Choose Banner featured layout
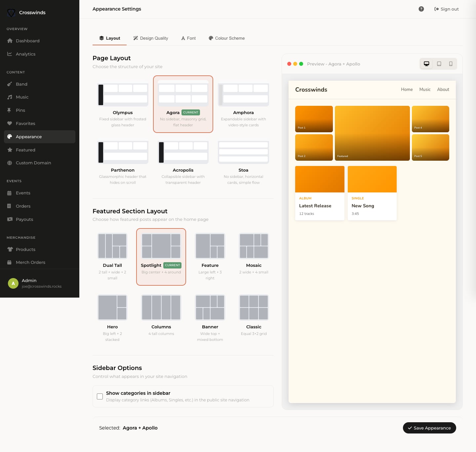476x452 pixels. (x=210, y=318)
